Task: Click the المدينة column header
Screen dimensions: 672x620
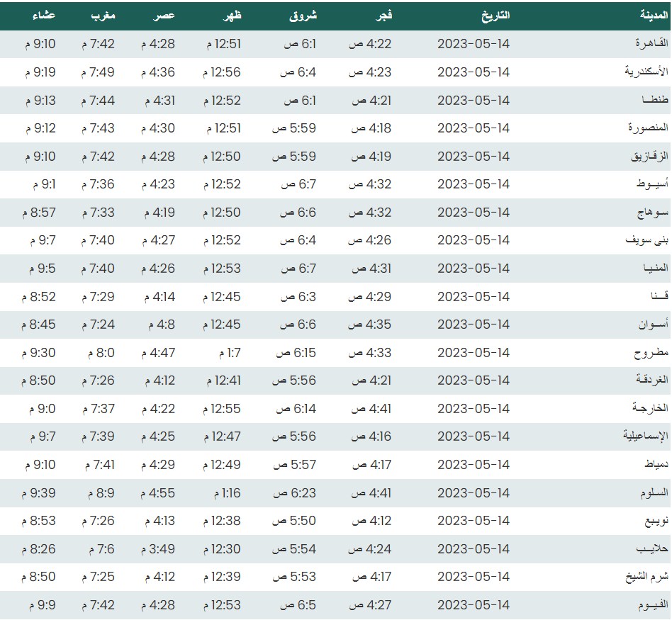Action: coord(650,15)
